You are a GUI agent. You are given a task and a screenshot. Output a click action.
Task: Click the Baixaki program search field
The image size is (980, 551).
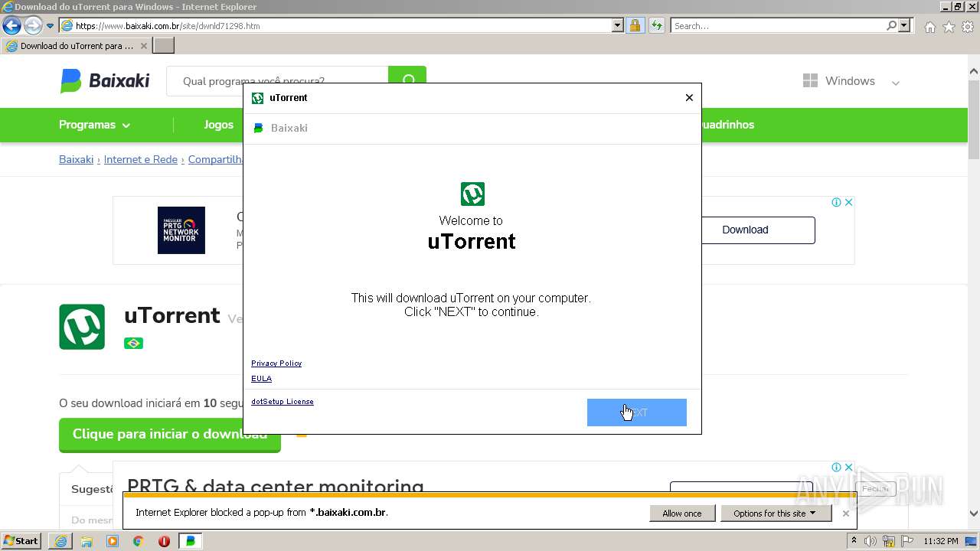click(277, 81)
